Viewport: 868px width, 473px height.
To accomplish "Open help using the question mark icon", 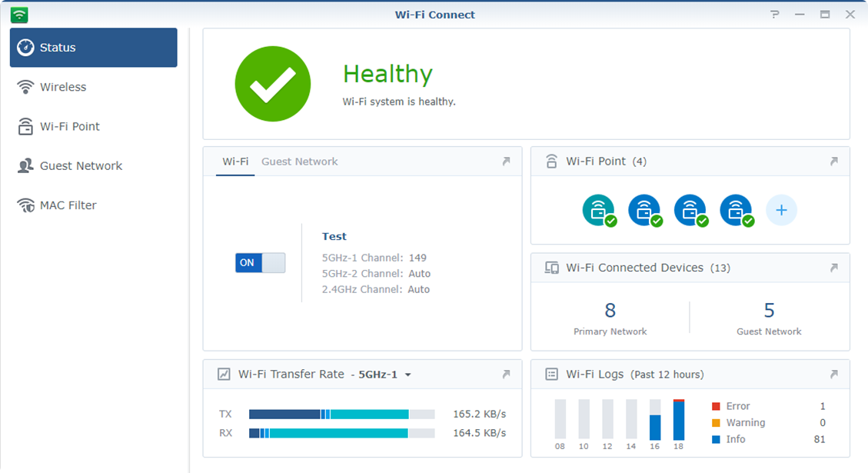I will tap(775, 15).
